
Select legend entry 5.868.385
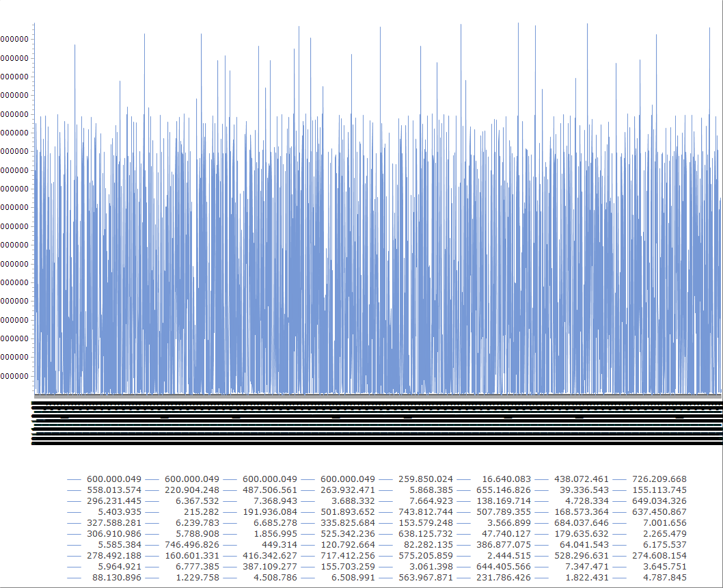[431, 490]
